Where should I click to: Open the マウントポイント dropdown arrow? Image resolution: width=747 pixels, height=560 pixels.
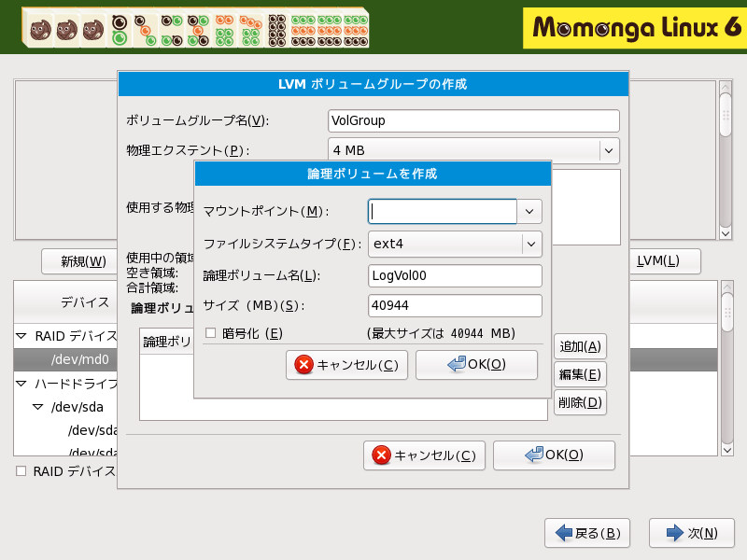tap(530, 212)
